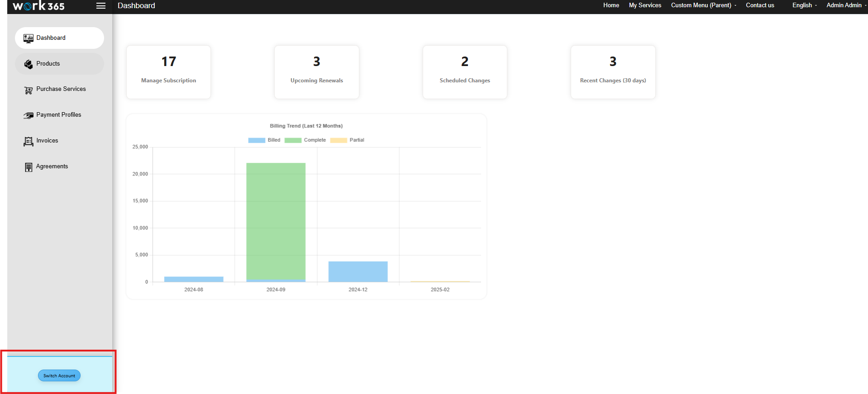Click the Payment Profiles card icon
The image size is (868, 394).
click(x=29, y=115)
